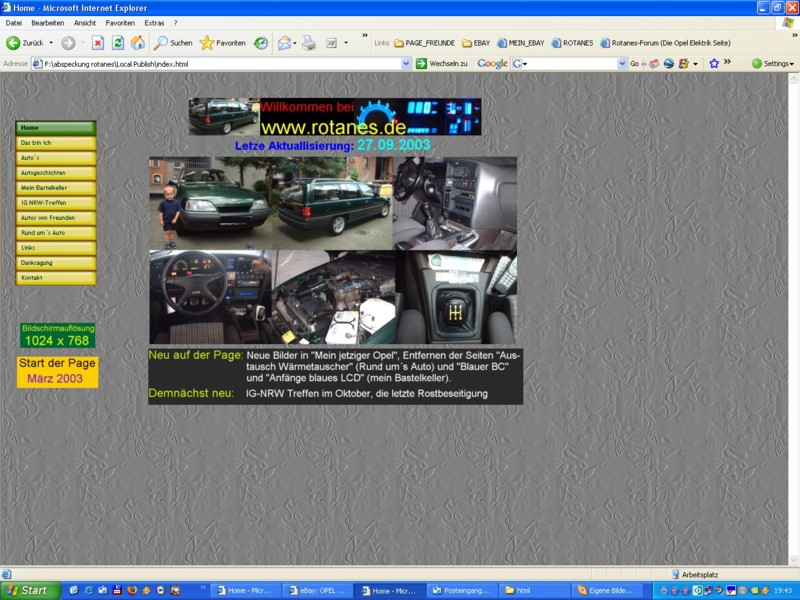
Task: Click the Kontakt navigation button
Action: [x=55, y=277]
